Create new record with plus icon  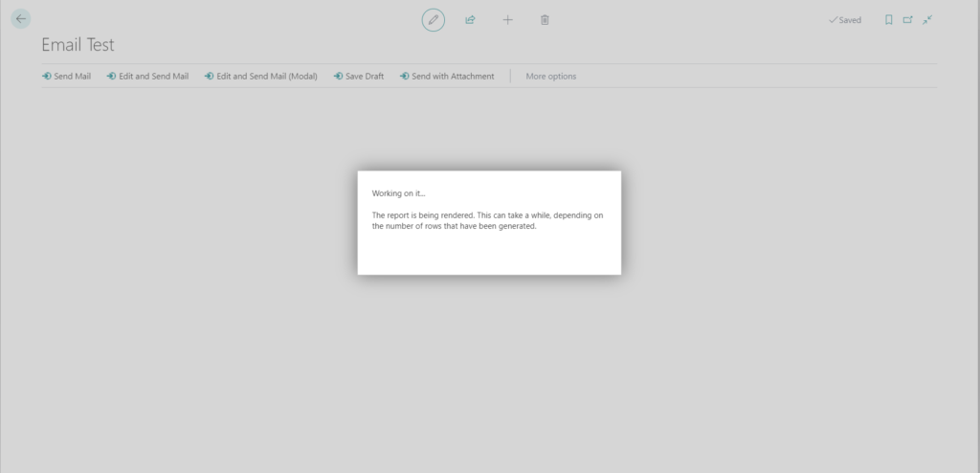507,20
